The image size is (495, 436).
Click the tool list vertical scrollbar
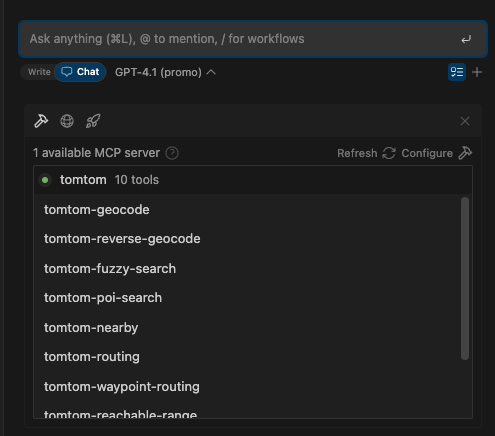tap(465, 279)
